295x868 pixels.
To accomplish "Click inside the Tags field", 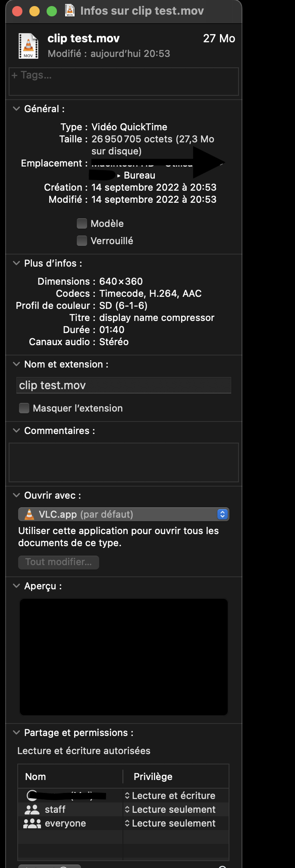I will coord(123,82).
